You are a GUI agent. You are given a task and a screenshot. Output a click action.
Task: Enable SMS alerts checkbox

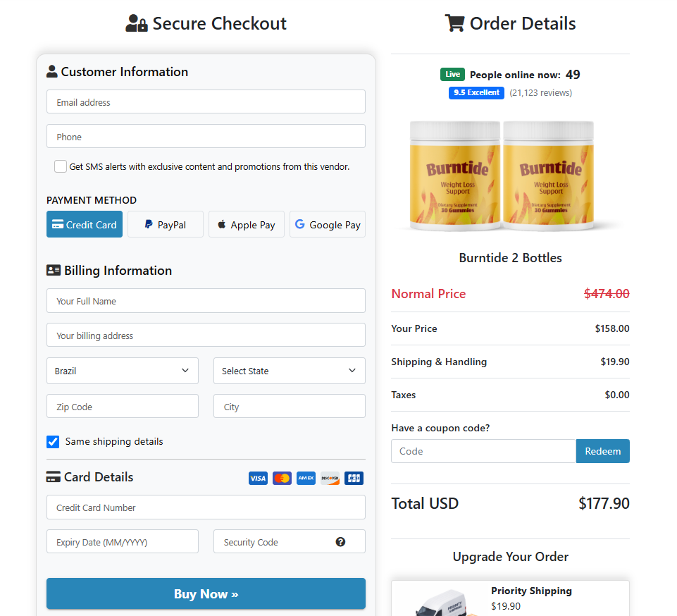click(61, 166)
